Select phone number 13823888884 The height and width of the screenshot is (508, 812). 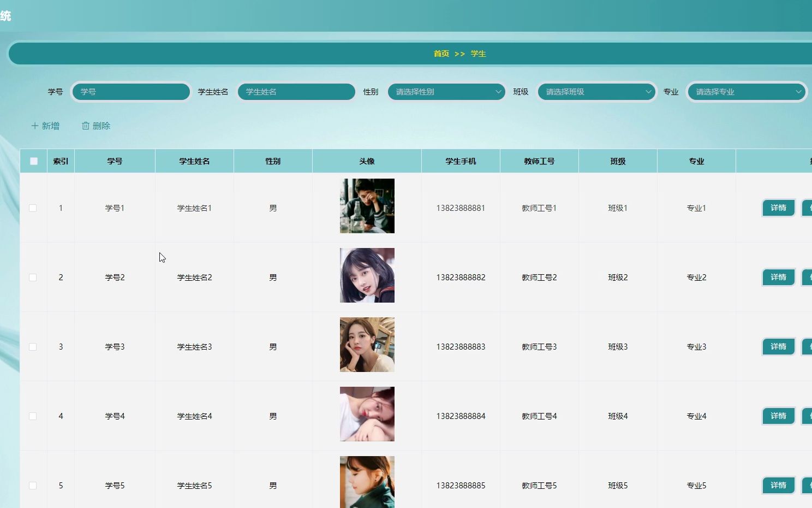pos(461,416)
